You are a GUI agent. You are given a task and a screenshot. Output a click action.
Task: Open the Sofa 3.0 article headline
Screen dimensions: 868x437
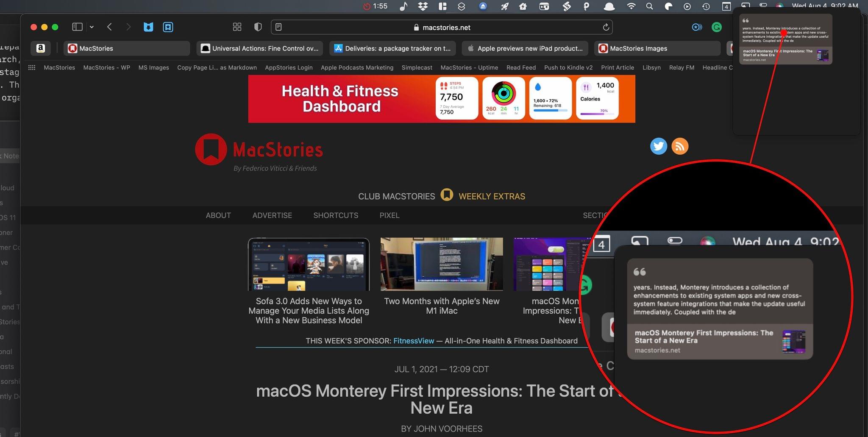pos(309,311)
